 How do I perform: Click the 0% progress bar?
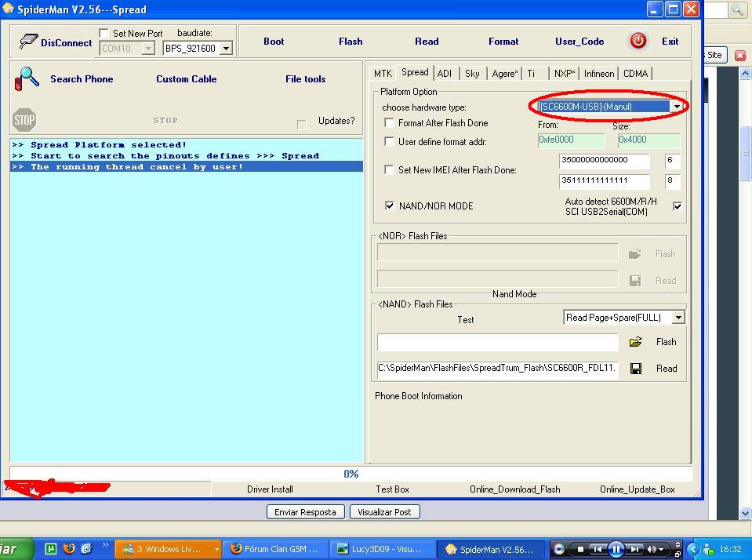pyautogui.click(x=351, y=474)
